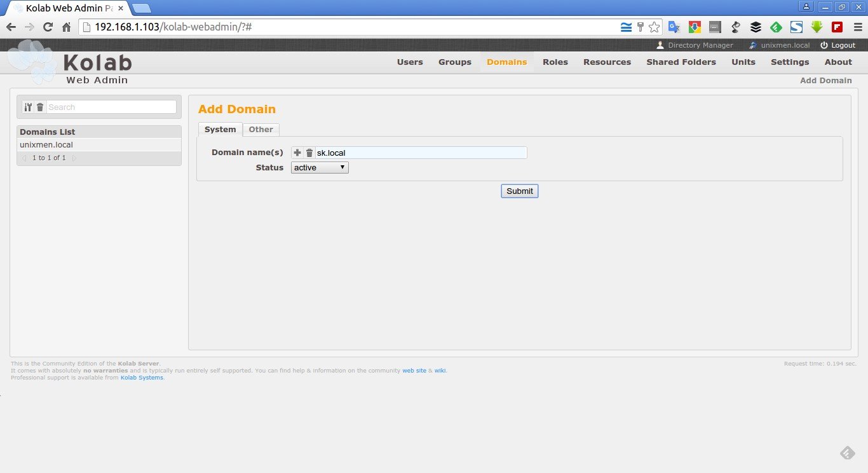The image size is (868, 473).
Task: Open the keyboard extension icon
Action: click(x=715, y=27)
